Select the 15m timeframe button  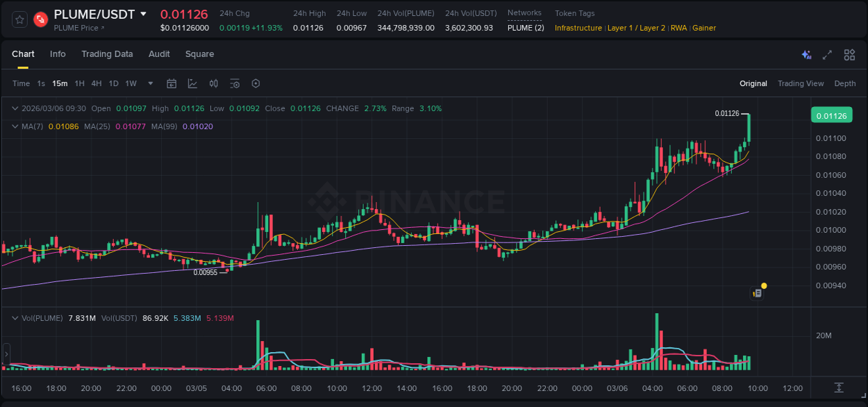point(60,83)
